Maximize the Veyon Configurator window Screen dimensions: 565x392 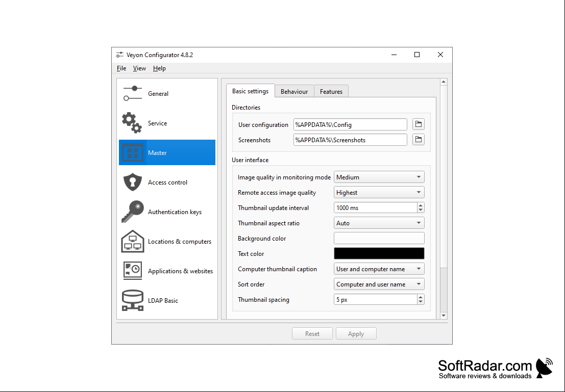point(417,55)
